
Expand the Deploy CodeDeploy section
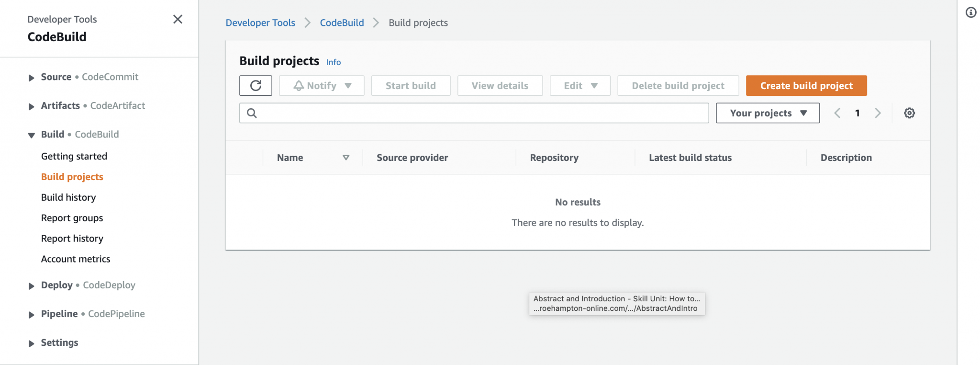click(x=32, y=286)
